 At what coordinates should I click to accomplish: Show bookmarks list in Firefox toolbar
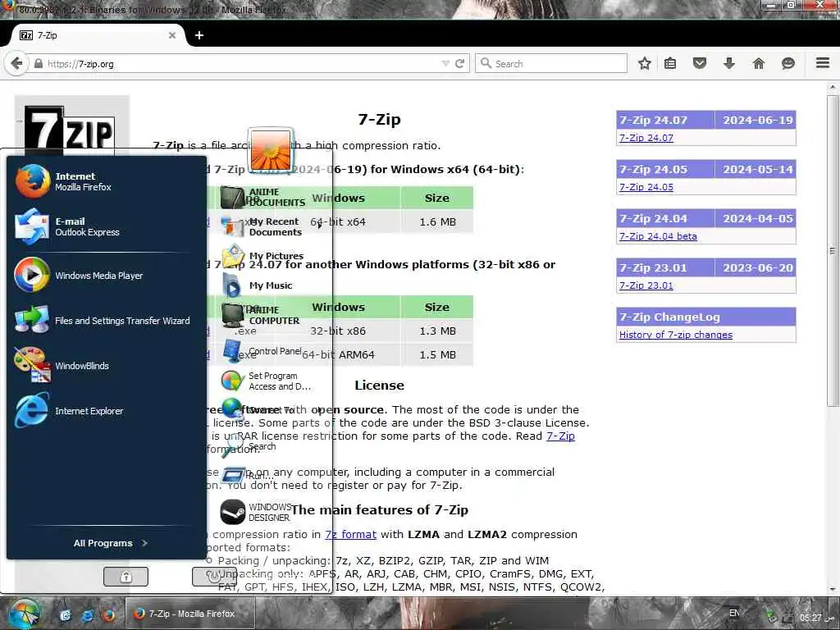click(670, 63)
